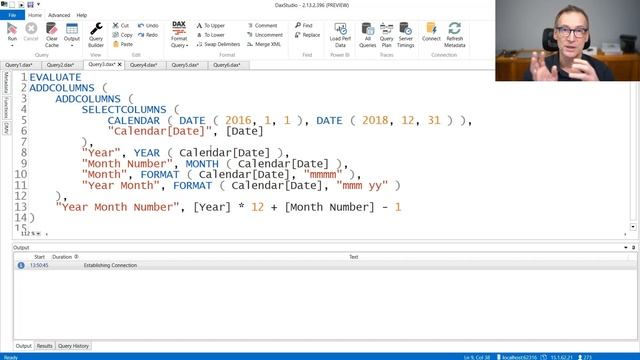Viewport: 640px width, 360px height.
Task: Click the Start column header
Action: click(x=39, y=257)
